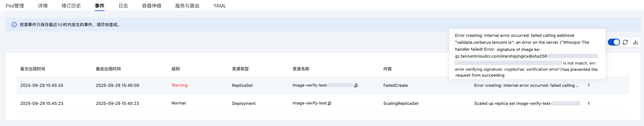Click the FailedCreate content cell
The height and width of the screenshot is (126, 644).
coord(395,85)
